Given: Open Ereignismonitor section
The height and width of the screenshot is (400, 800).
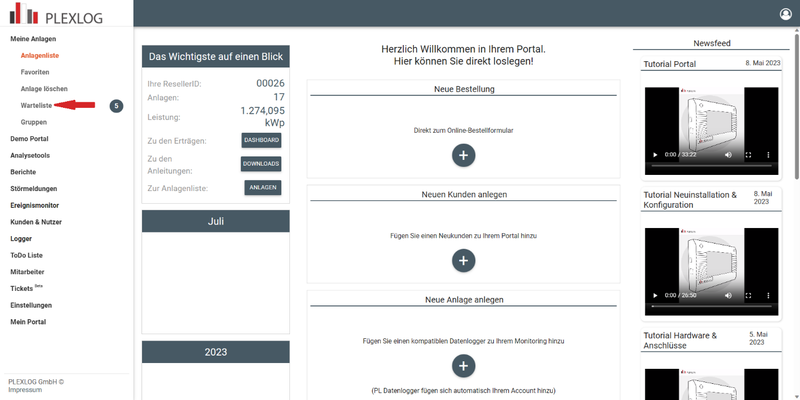Looking at the screenshot, I should coord(35,205).
